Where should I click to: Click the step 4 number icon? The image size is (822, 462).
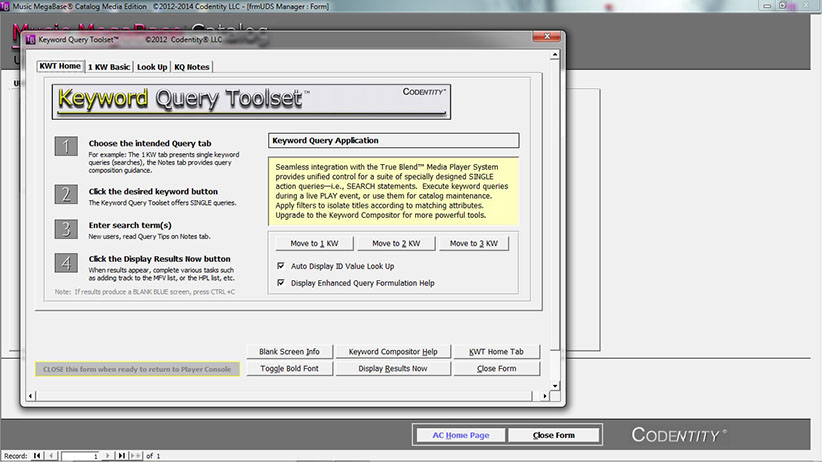coord(66,265)
